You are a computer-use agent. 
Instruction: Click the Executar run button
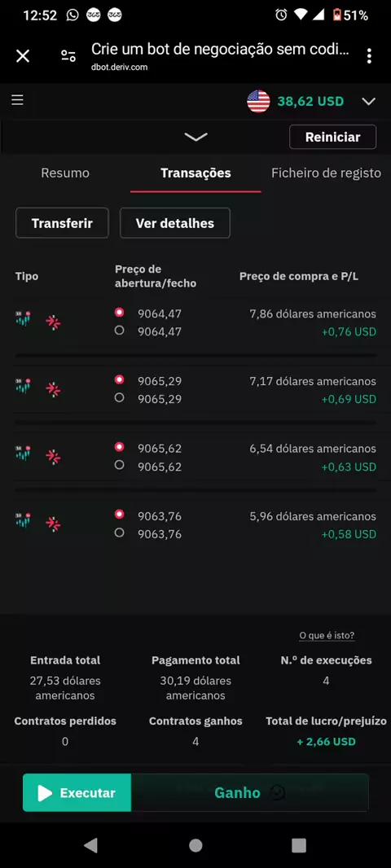77,793
